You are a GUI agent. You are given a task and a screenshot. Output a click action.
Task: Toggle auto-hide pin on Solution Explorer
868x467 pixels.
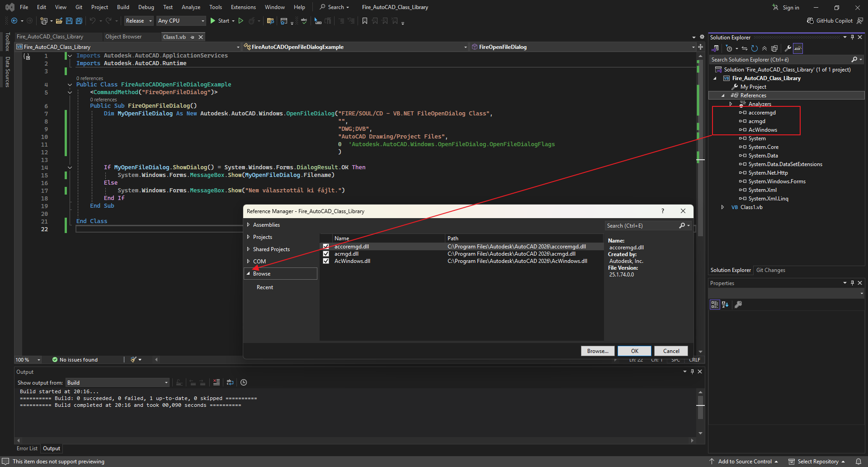852,37
